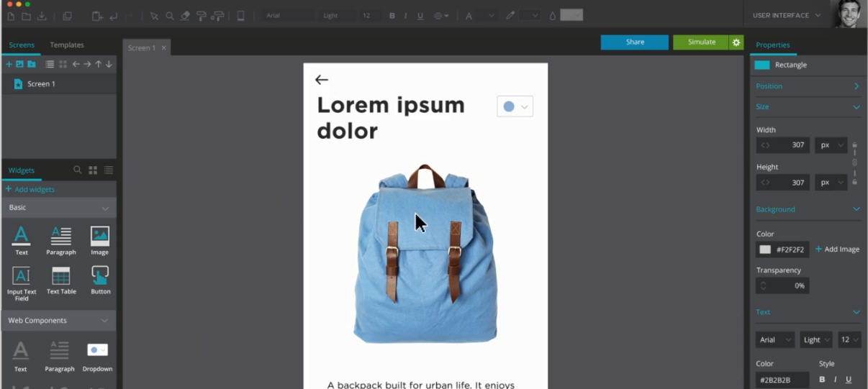Click the right arrow in Screens panel toolbar
The width and height of the screenshot is (868, 389).
click(87, 64)
